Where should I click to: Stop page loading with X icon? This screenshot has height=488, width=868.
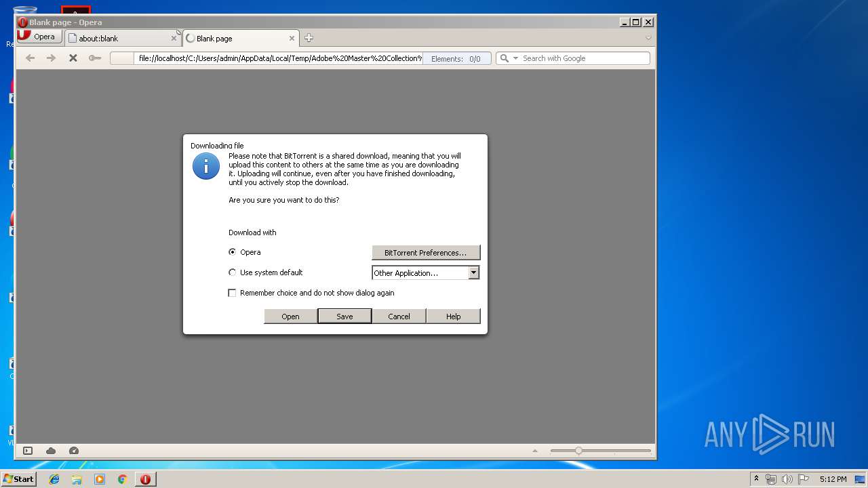click(73, 58)
